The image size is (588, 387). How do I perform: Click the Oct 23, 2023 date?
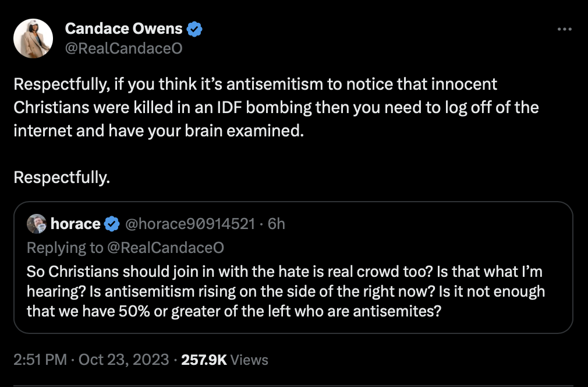click(x=123, y=360)
